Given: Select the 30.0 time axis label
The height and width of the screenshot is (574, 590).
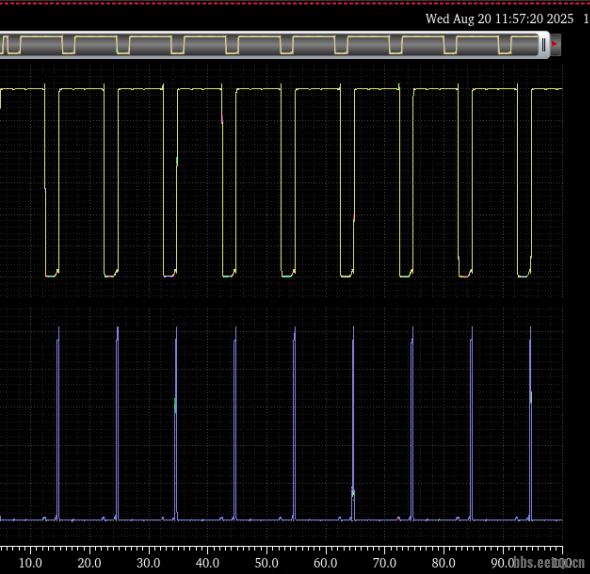Looking at the screenshot, I should tap(149, 563).
